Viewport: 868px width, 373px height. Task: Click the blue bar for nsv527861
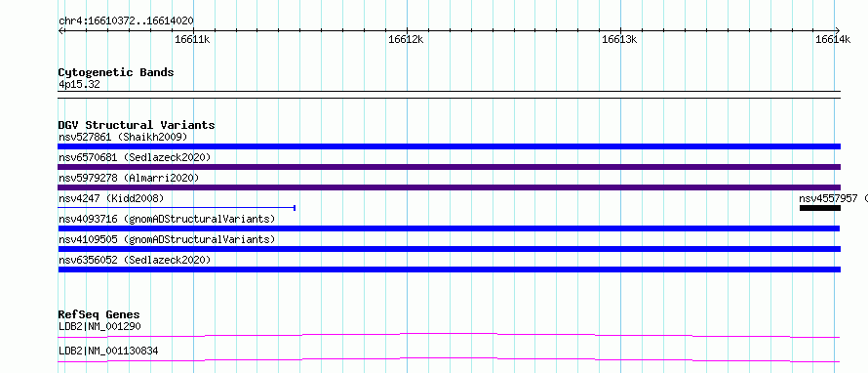click(x=450, y=146)
